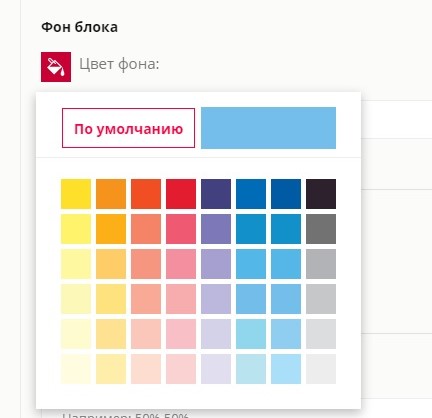The height and width of the screenshot is (418, 432).
Task: Choose the lightest gray swatch in bottom row
Action: tap(321, 369)
